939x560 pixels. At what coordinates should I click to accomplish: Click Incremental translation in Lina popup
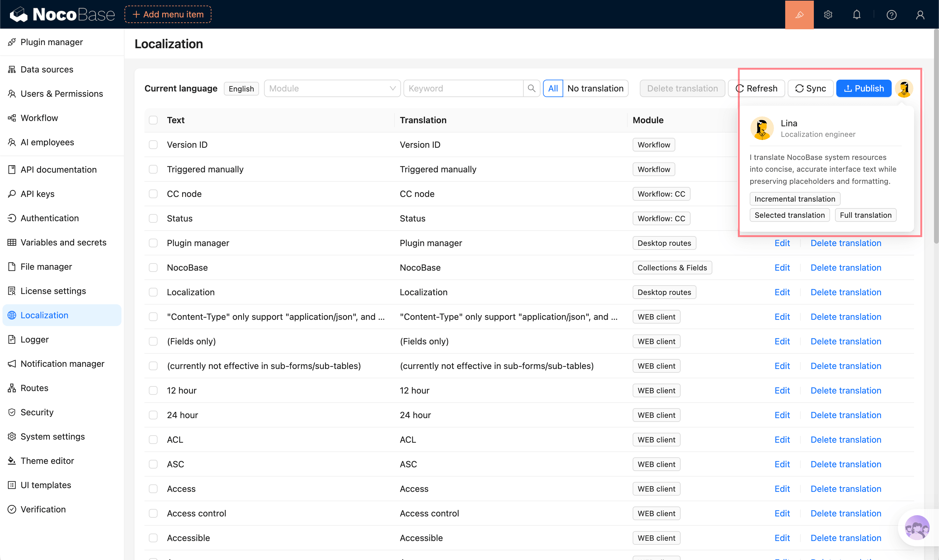(x=795, y=199)
